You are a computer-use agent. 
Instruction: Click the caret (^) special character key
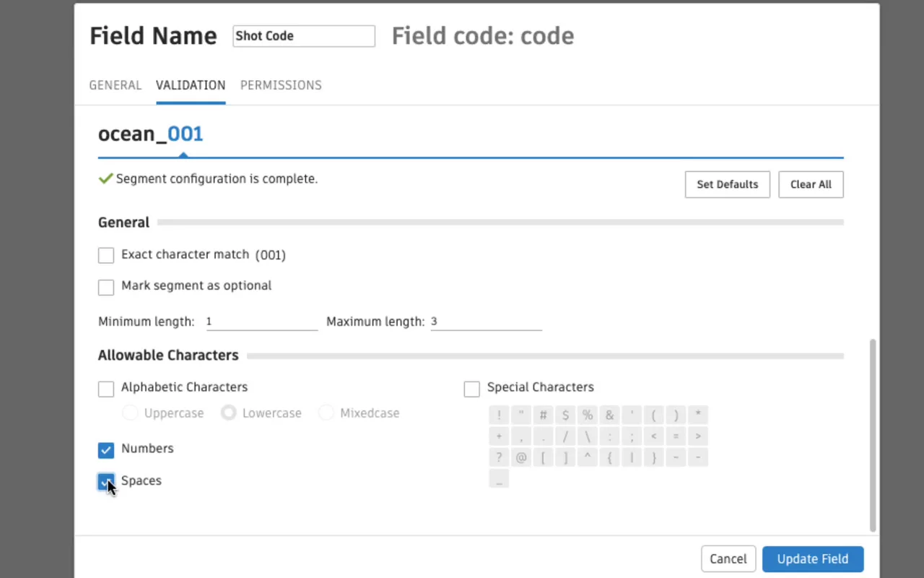click(588, 457)
